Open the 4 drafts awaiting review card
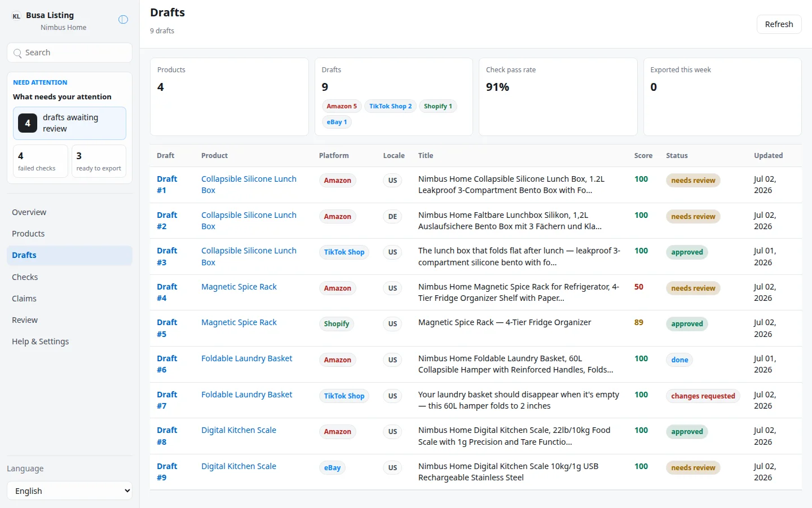812x508 pixels. pyautogui.click(x=69, y=123)
